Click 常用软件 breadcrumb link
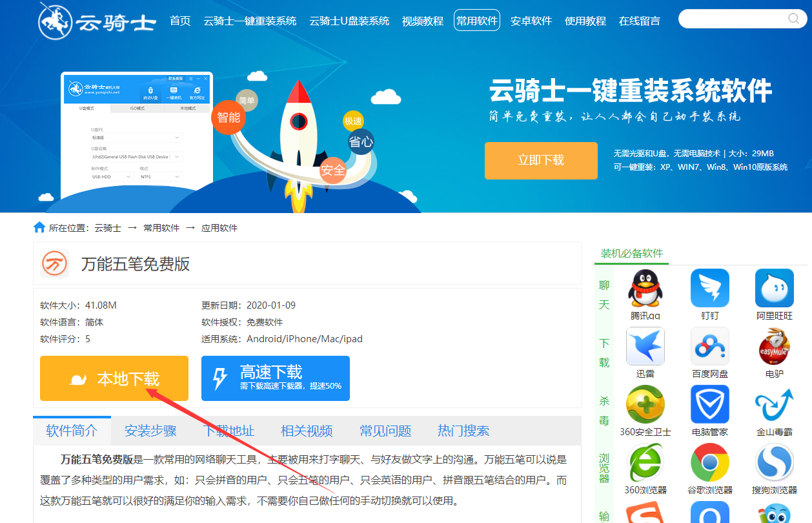 tap(161, 228)
